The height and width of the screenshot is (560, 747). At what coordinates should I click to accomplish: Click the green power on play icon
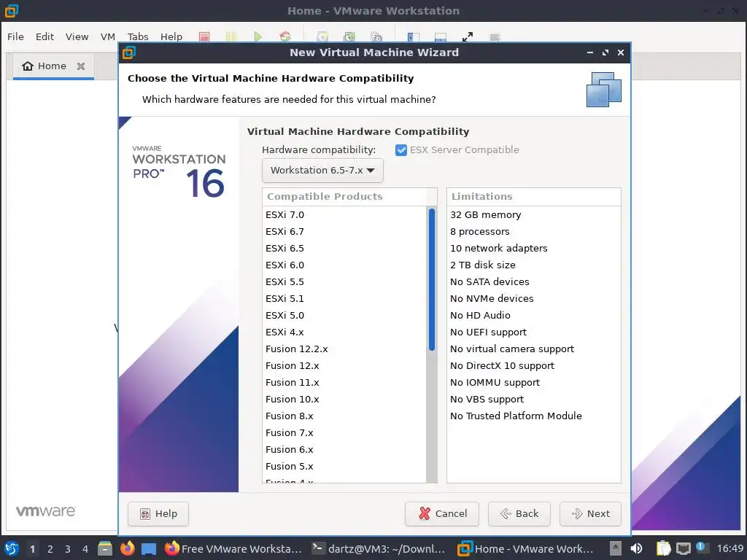(x=258, y=36)
